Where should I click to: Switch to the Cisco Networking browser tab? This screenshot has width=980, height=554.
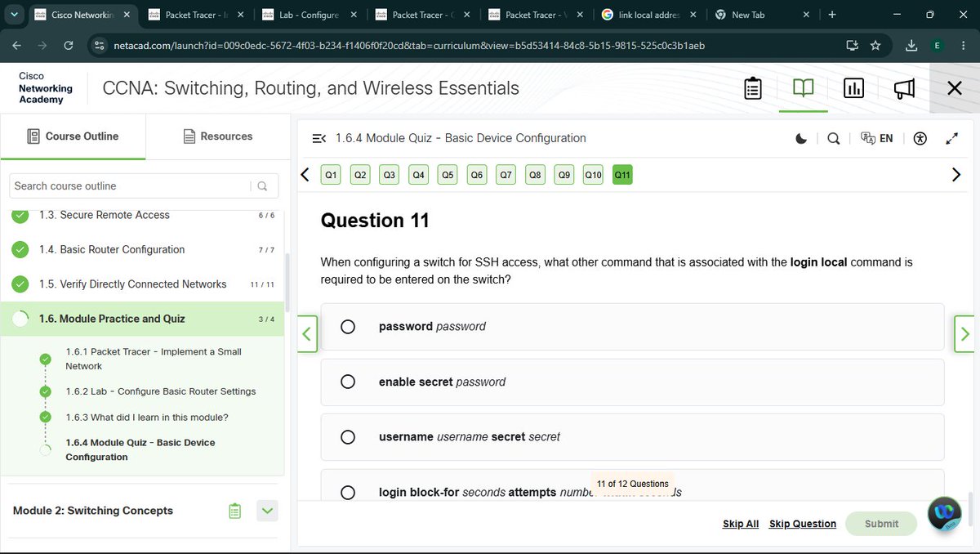coord(84,15)
